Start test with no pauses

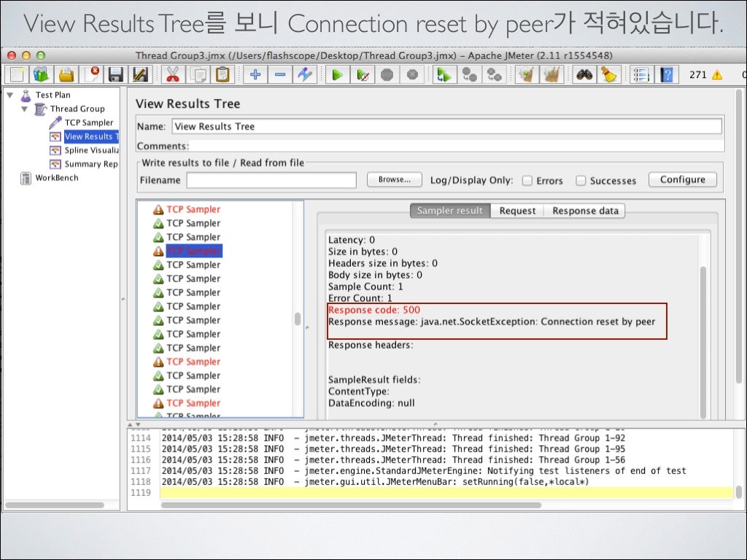pos(363,75)
